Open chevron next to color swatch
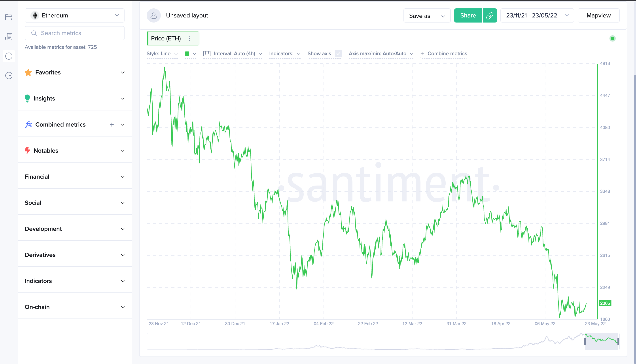Viewport: 636px width, 364px height. tap(195, 54)
